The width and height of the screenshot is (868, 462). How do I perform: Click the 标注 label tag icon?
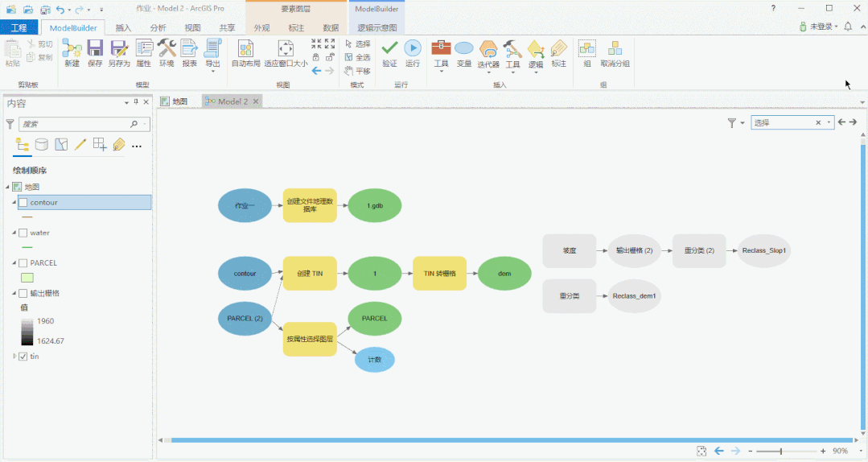pyautogui.click(x=559, y=49)
